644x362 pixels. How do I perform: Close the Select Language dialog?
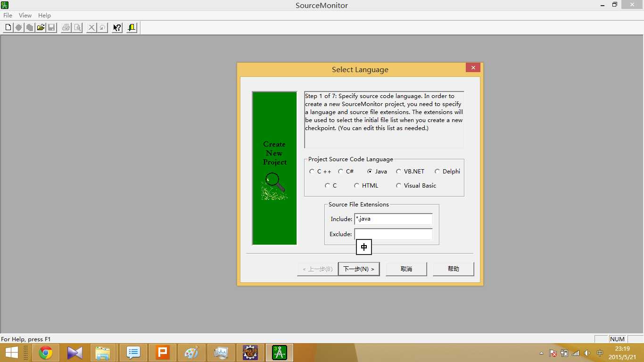pyautogui.click(x=473, y=68)
